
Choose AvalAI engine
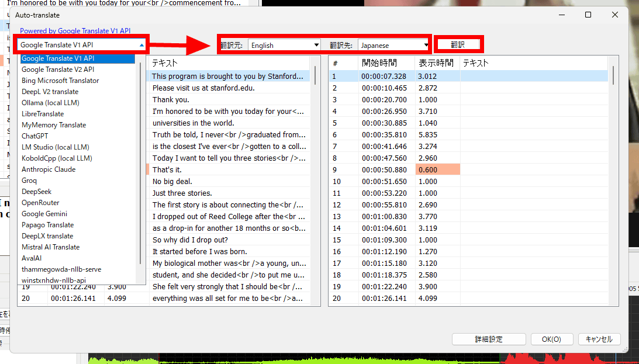click(32, 258)
